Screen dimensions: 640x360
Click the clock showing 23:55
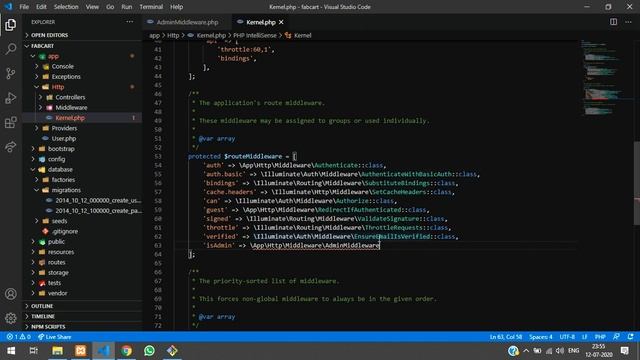pyautogui.click(x=598, y=347)
